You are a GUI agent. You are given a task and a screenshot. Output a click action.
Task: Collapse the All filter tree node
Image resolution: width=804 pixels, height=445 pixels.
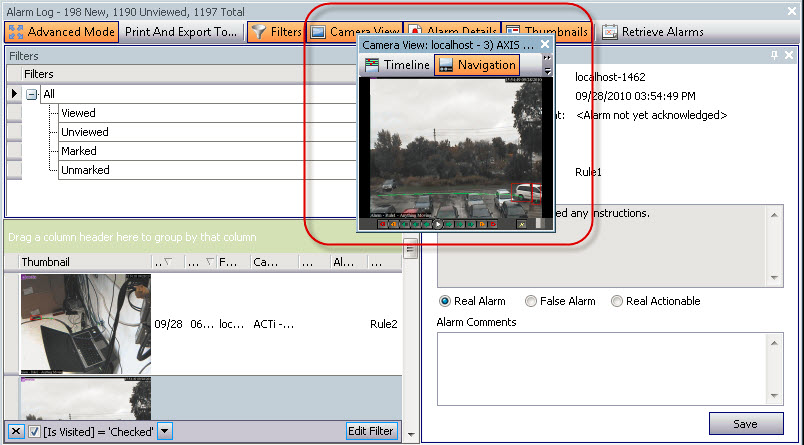(32, 94)
